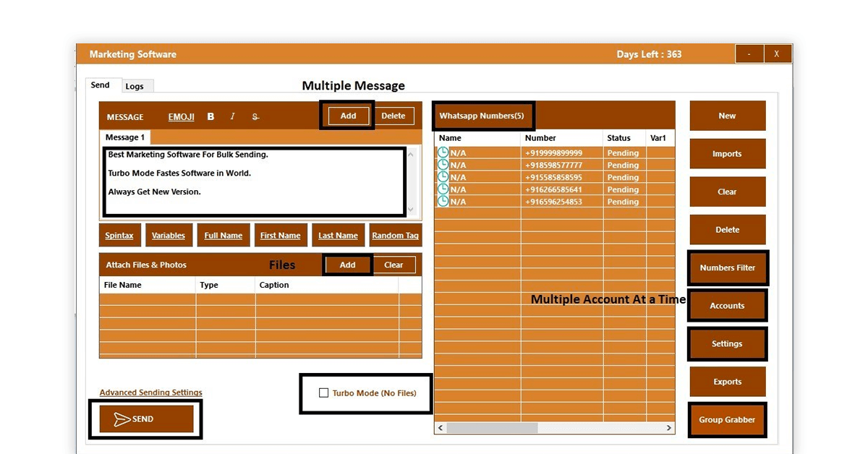The image size is (868, 454).
Task: Clear the WhatsApp numbers list
Action: 727,192
